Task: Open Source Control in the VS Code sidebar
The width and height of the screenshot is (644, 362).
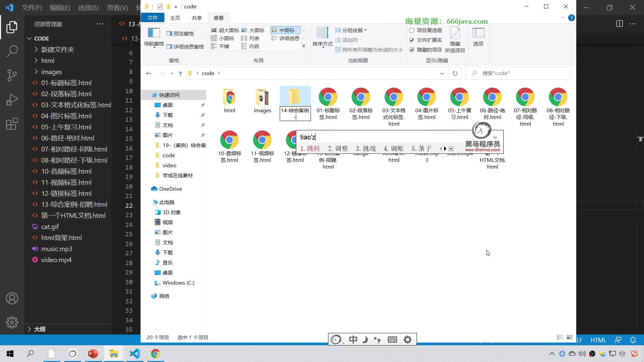Action: pos(12,75)
